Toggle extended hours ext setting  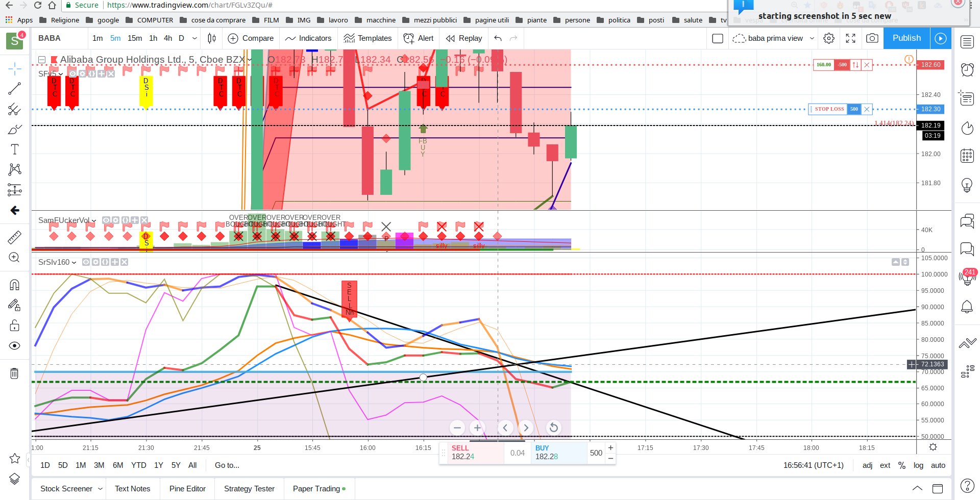(x=885, y=465)
